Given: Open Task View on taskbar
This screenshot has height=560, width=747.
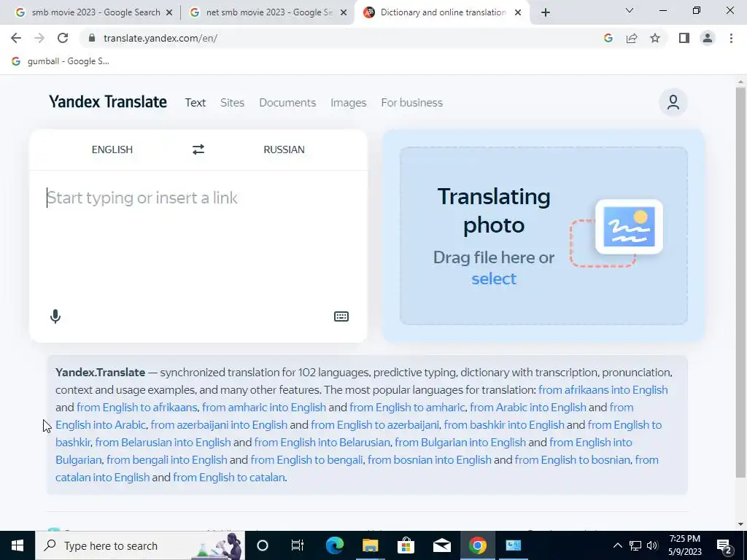Looking at the screenshot, I should click(x=298, y=545).
